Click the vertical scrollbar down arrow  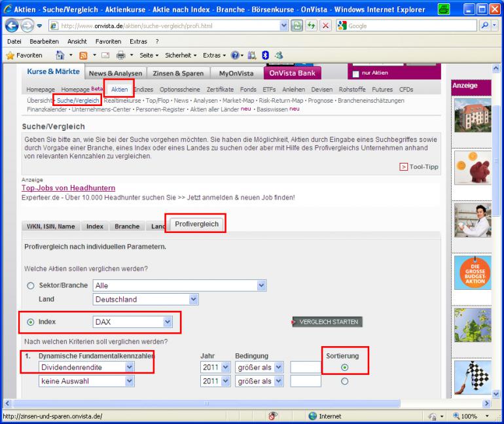coord(496,394)
